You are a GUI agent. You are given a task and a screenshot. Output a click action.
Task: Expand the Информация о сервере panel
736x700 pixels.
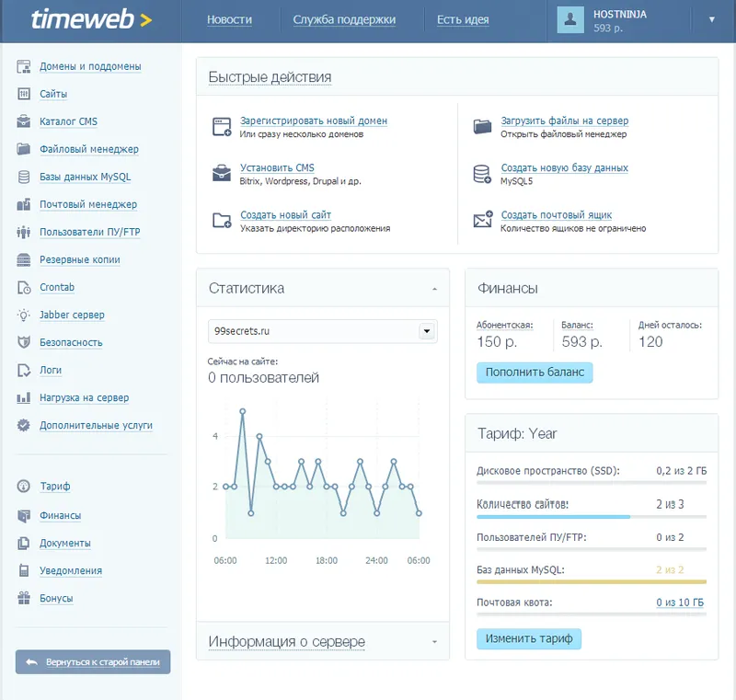pyautogui.click(x=434, y=642)
